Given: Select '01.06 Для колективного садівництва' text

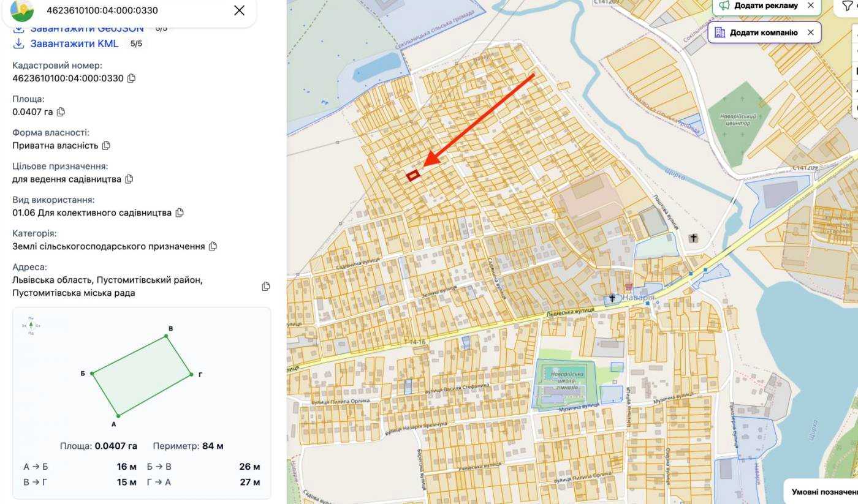Looking at the screenshot, I should coord(92,213).
